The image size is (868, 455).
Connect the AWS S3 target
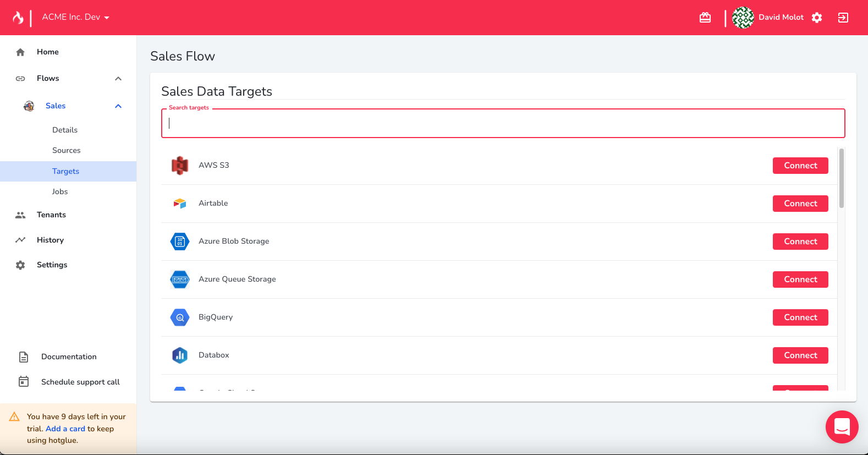click(800, 166)
